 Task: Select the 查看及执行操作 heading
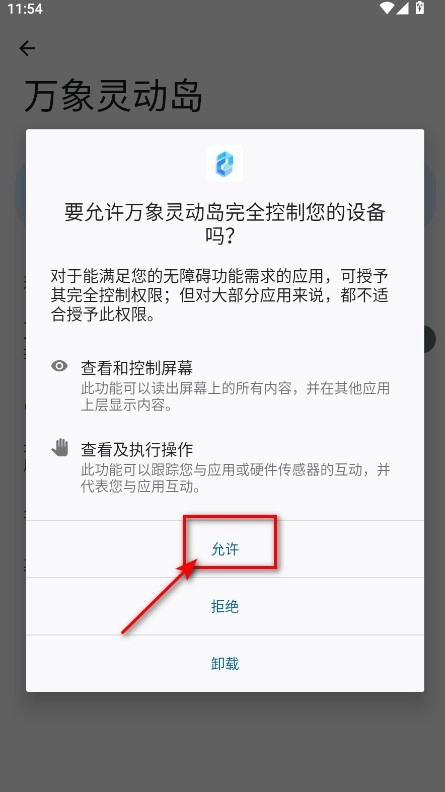coord(137,449)
